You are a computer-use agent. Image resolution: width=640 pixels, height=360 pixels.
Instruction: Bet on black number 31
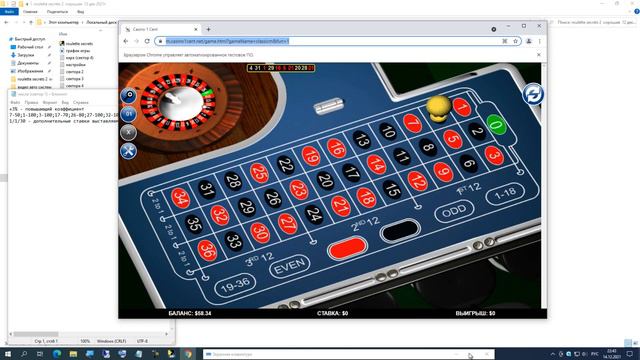click(x=207, y=189)
